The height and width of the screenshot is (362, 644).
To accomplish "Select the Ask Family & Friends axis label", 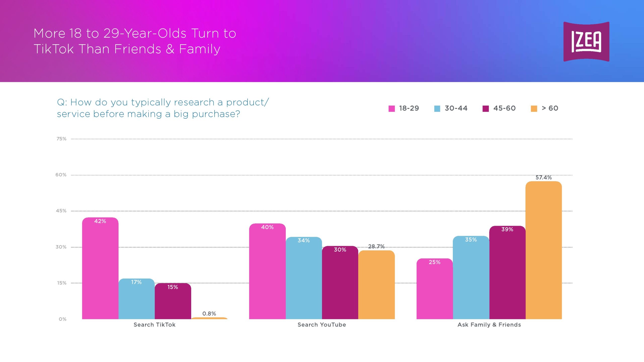I will [x=489, y=325].
